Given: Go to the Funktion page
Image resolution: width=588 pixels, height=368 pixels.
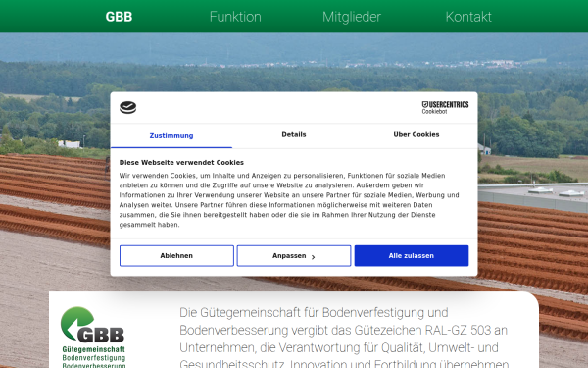Looking at the screenshot, I should pyautogui.click(x=235, y=17).
